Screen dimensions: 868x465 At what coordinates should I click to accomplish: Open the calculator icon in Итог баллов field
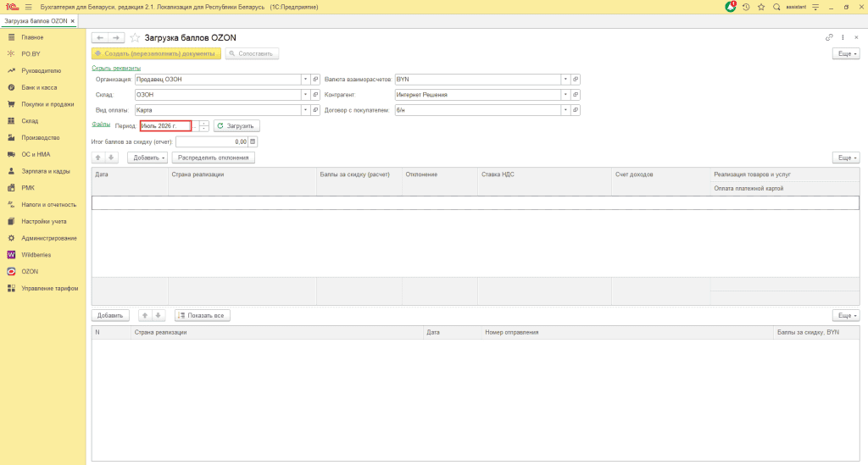[x=253, y=141]
